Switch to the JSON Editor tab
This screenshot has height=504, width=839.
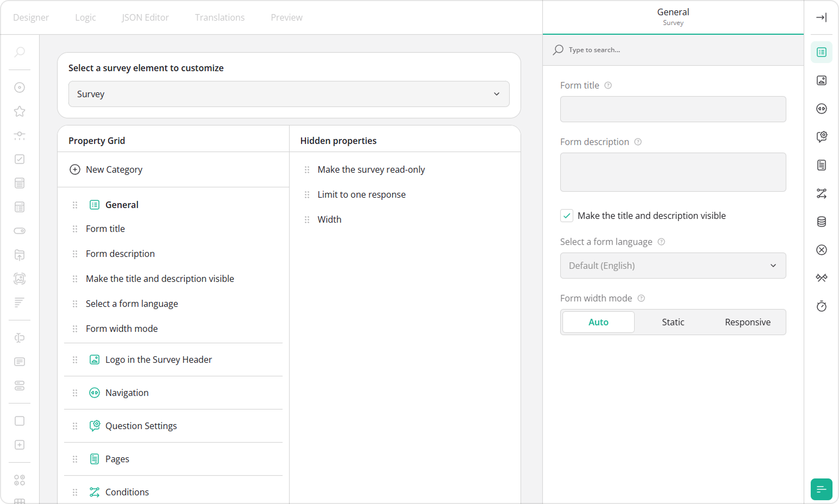click(145, 17)
